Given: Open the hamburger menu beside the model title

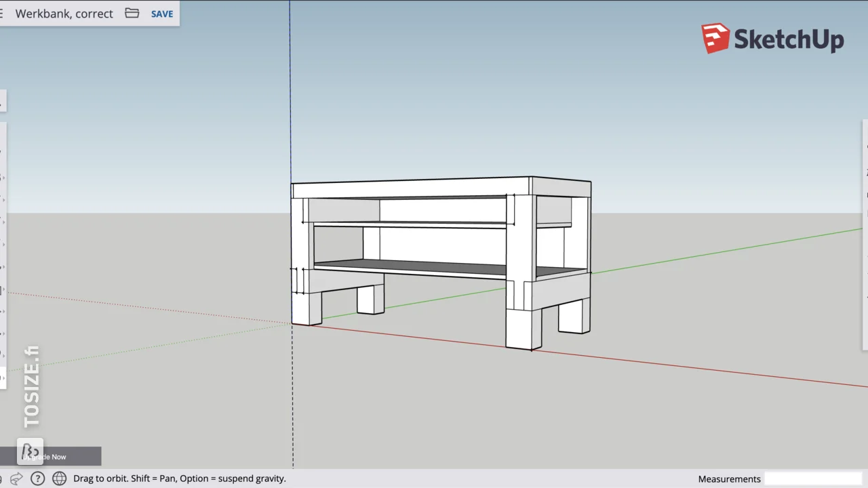Looking at the screenshot, I should click(1, 14).
